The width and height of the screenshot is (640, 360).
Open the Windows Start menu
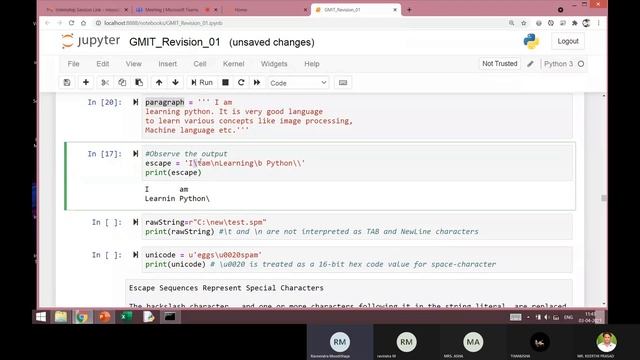pyautogui.click(x=41, y=317)
